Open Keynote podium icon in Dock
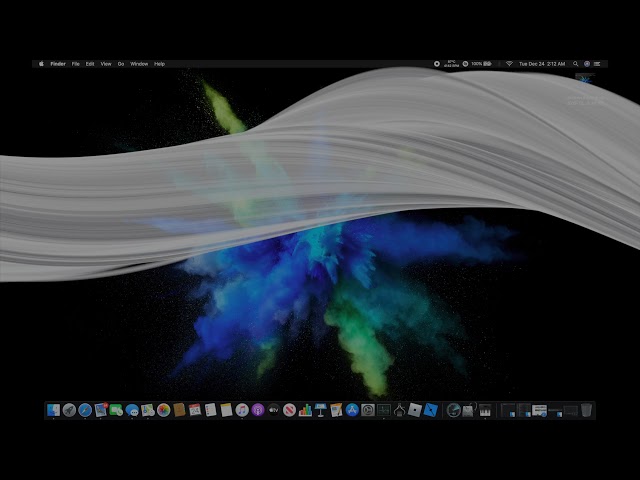The height and width of the screenshot is (480, 640). [321, 410]
